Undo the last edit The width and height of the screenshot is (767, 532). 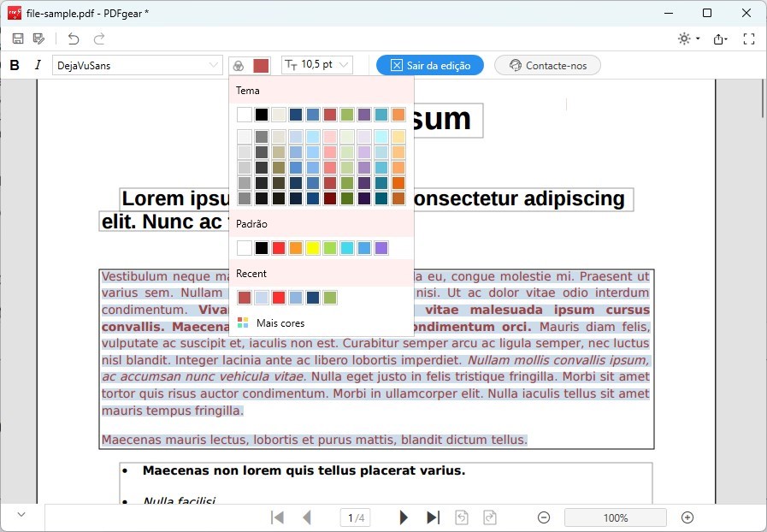(73, 38)
